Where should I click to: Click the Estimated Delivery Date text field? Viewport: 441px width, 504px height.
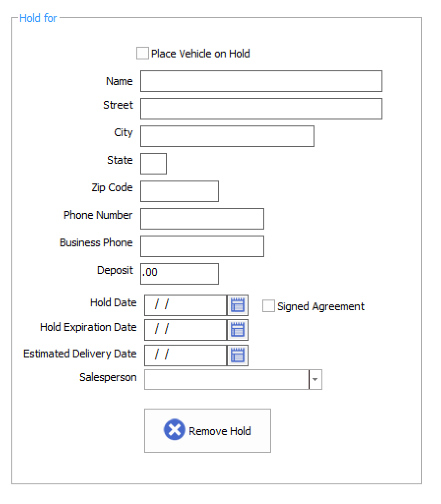pos(185,356)
